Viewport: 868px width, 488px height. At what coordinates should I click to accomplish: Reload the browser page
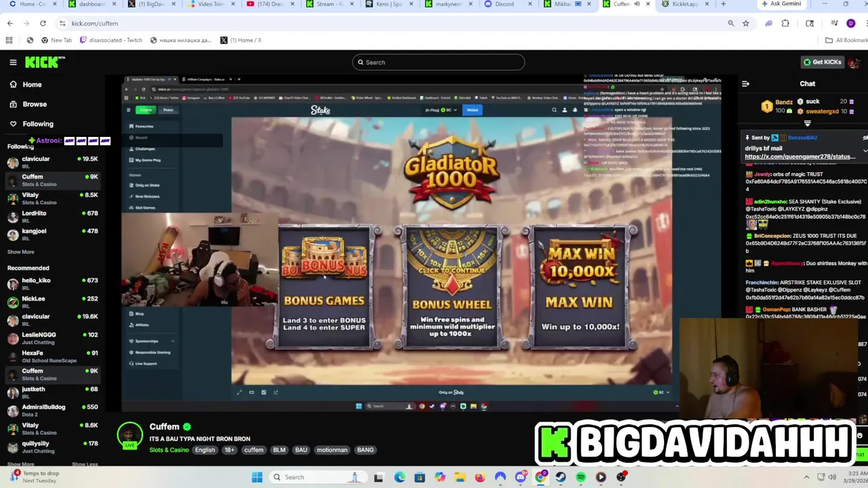pos(43,23)
